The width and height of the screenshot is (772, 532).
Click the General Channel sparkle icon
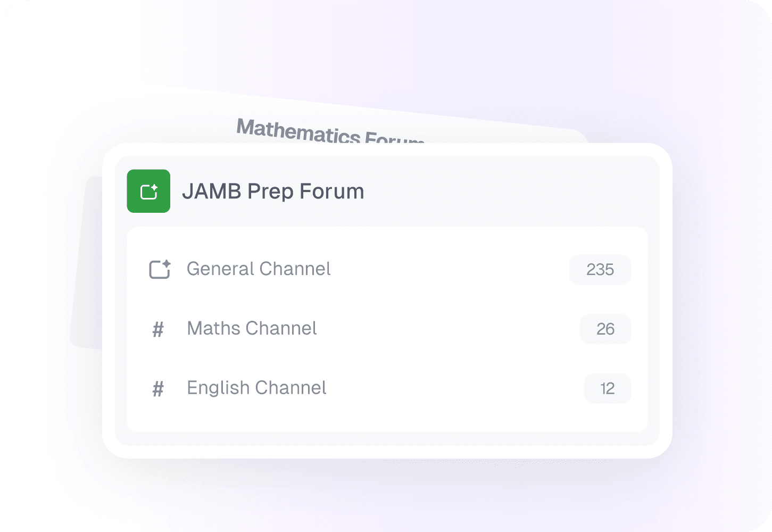click(159, 269)
